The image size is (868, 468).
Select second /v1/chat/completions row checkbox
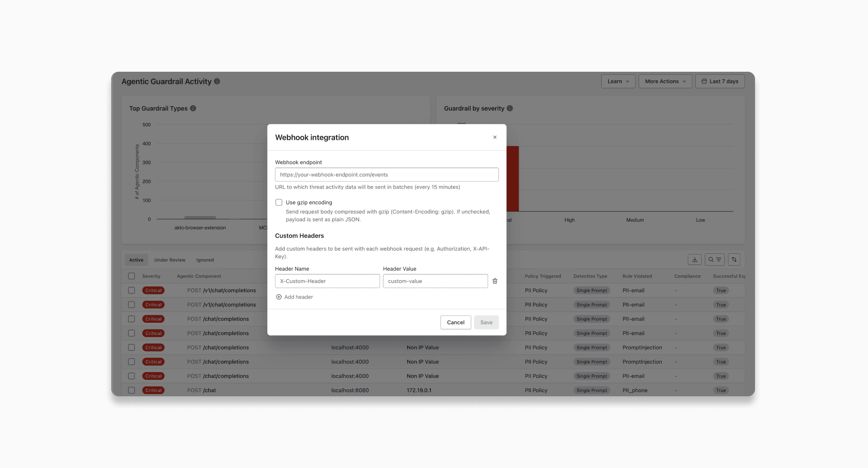coord(131,305)
